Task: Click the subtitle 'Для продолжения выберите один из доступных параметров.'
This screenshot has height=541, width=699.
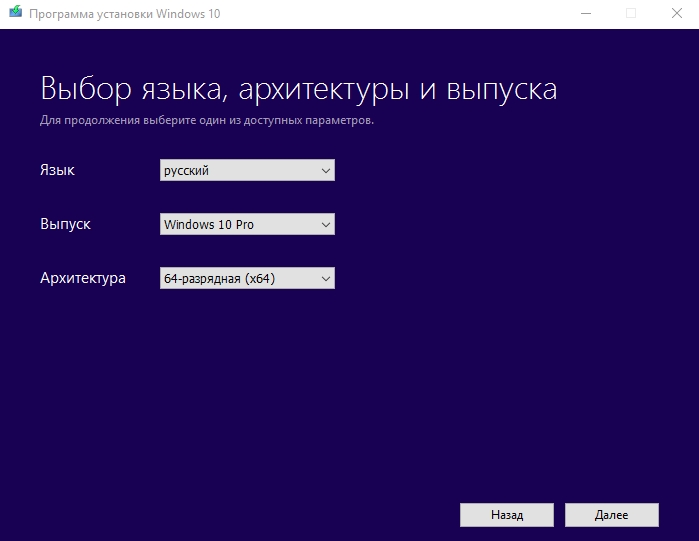Action: point(206,120)
